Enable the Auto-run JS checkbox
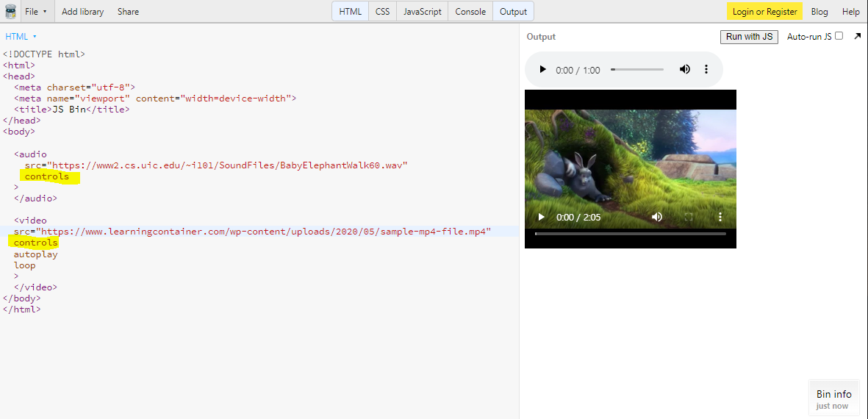This screenshot has width=868, height=419. pos(839,36)
